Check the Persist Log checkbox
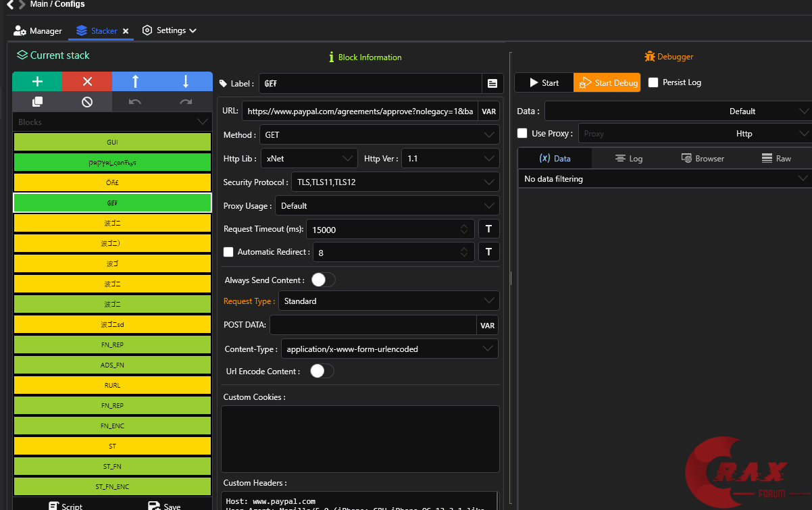This screenshot has height=510, width=812. coord(653,82)
